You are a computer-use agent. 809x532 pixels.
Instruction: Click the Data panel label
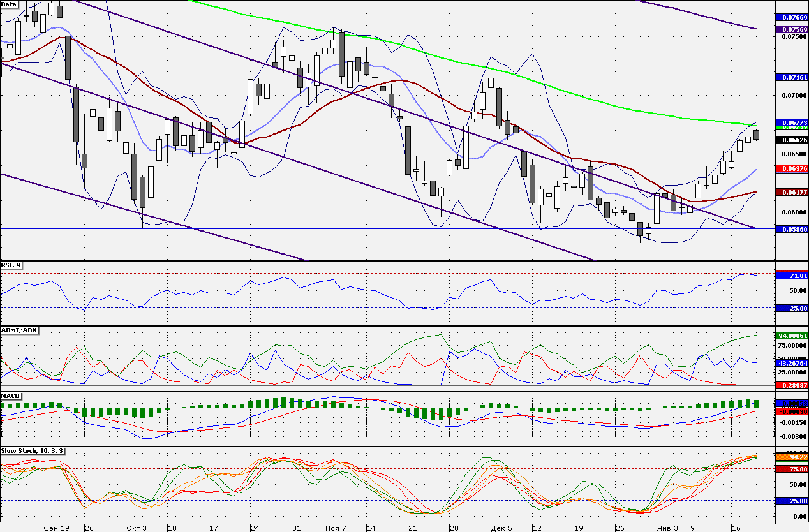point(10,4)
